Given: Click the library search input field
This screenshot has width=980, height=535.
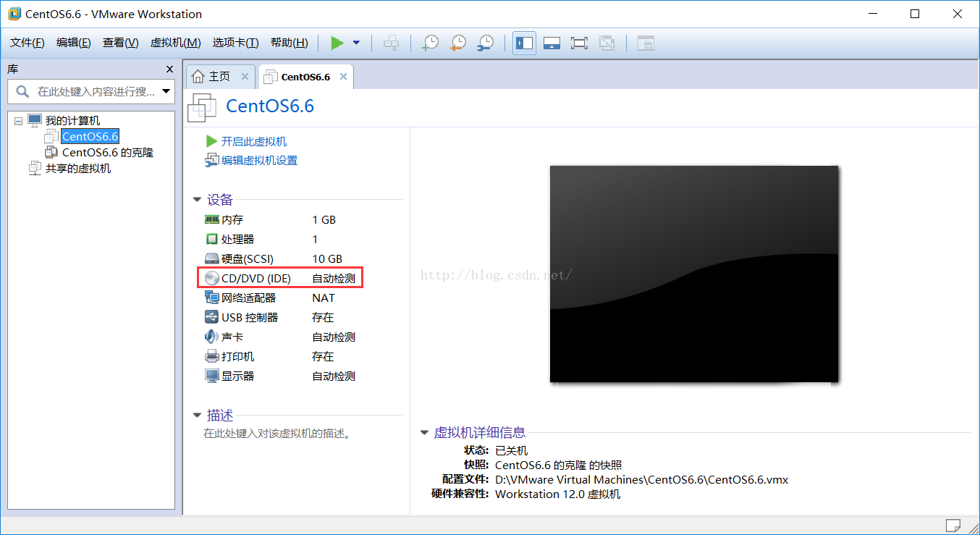Looking at the screenshot, I should tap(87, 91).
